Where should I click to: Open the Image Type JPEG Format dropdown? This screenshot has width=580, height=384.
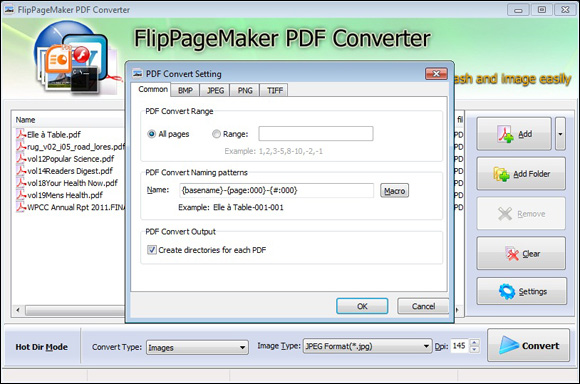click(x=367, y=346)
